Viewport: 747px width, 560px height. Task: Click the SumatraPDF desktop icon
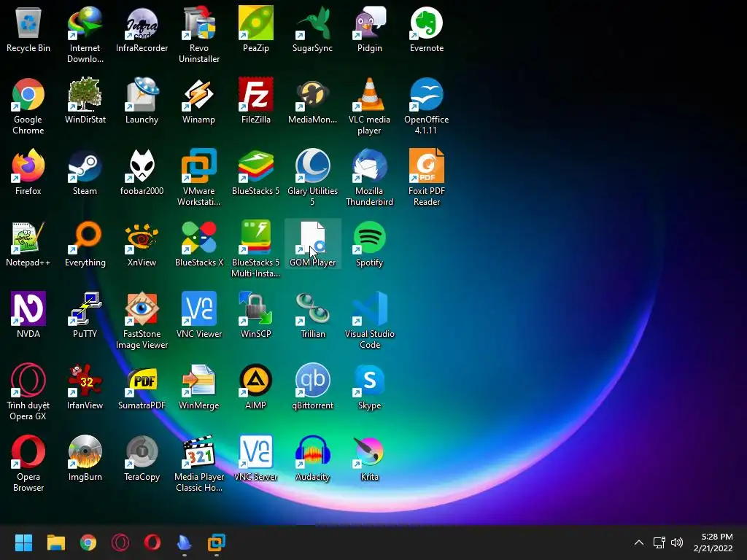point(142,380)
